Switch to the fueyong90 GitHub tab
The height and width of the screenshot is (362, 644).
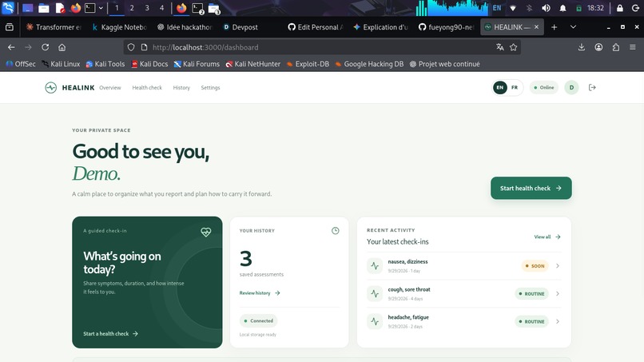coord(446,27)
